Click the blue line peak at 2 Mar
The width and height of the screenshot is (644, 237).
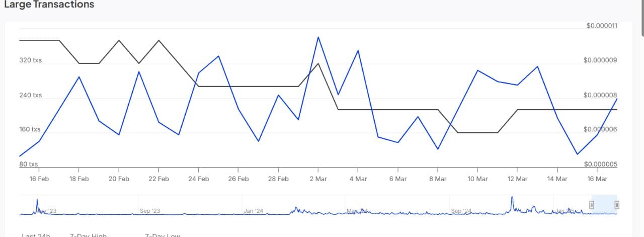coord(318,37)
